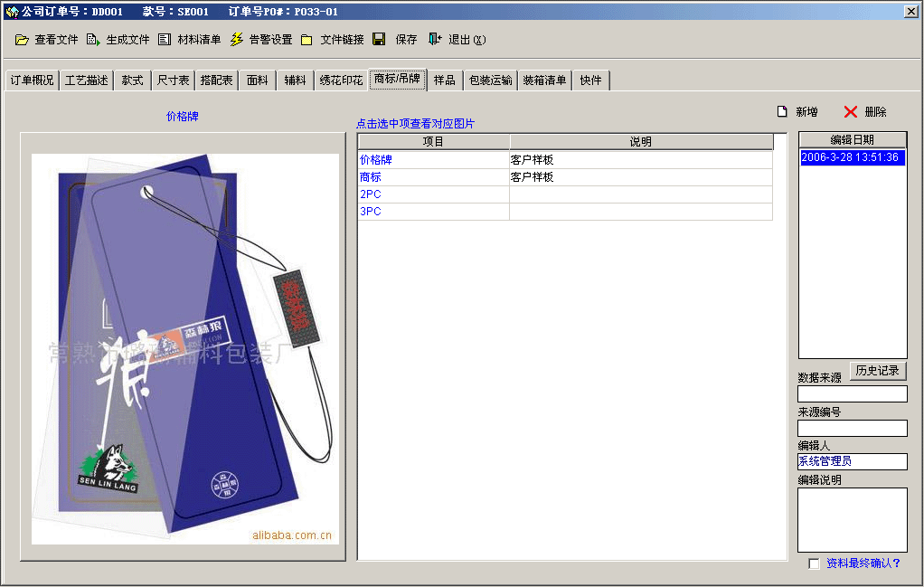This screenshot has height=587, width=924.
Task: Click the 新增 button label
Action: point(806,112)
